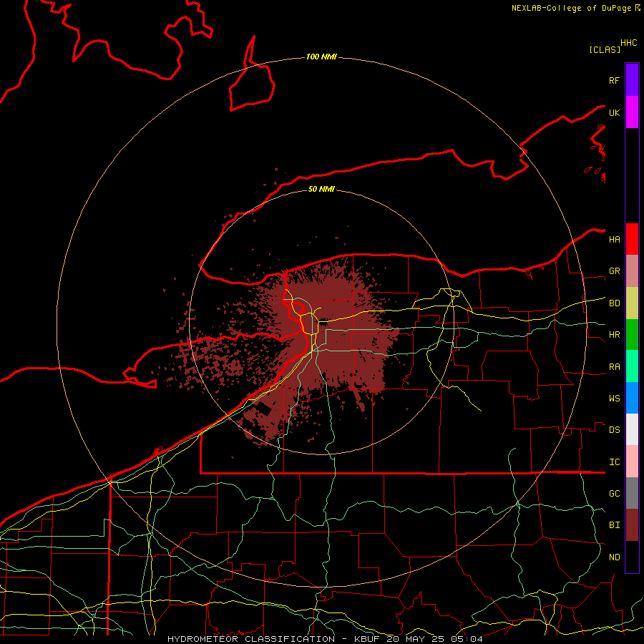Click the 05:04 timestamp
Image resolution: width=644 pixels, height=644 pixels.
(x=467, y=639)
